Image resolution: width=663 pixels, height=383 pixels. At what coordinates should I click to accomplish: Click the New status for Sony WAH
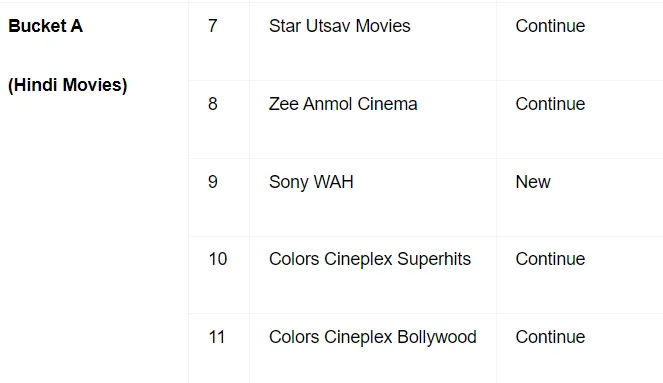pyautogui.click(x=533, y=182)
